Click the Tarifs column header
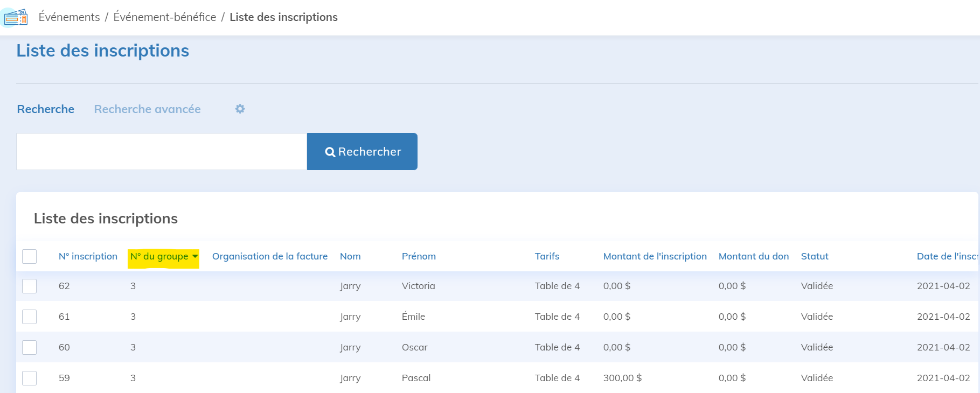 coord(547,257)
